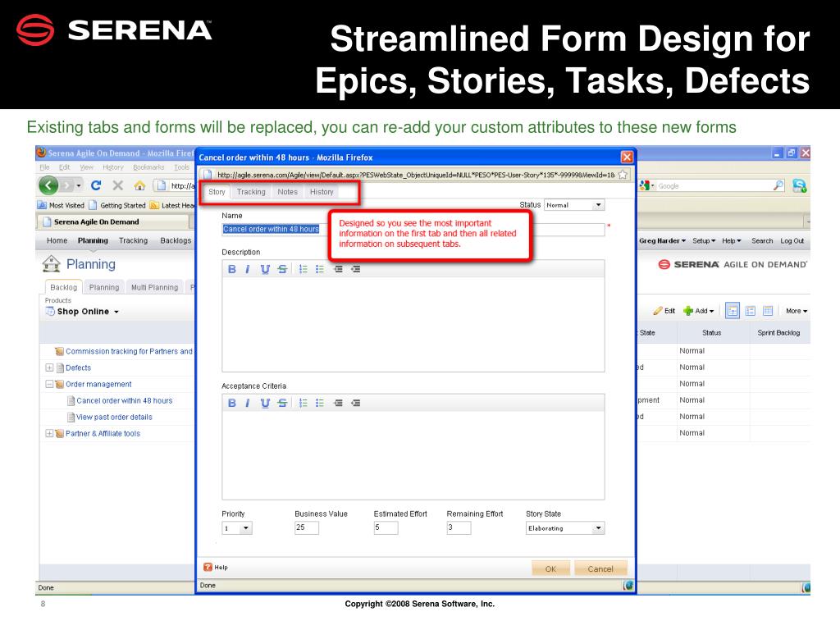Open the Setup menu
The height and width of the screenshot is (630, 840).
pos(704,241)
